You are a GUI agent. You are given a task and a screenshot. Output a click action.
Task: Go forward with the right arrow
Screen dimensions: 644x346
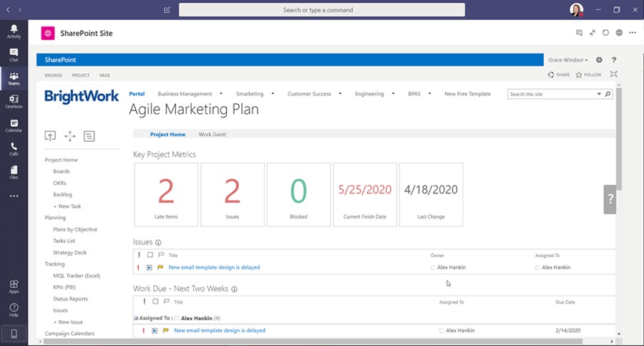click(20, 10)
